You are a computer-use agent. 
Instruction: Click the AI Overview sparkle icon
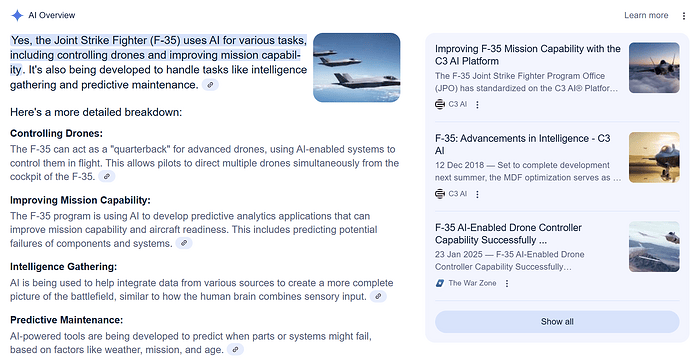pos(17,15)
